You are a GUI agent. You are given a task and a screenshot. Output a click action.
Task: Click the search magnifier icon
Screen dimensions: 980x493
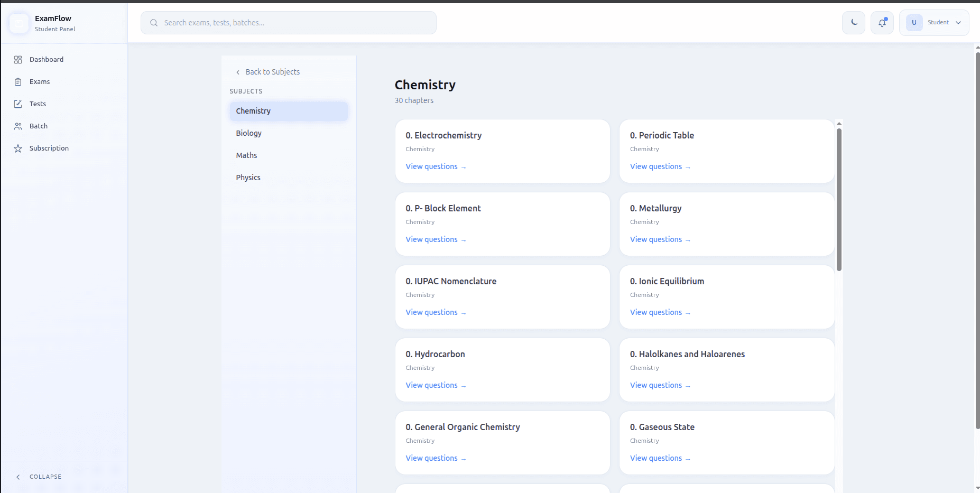coord(154,23)
